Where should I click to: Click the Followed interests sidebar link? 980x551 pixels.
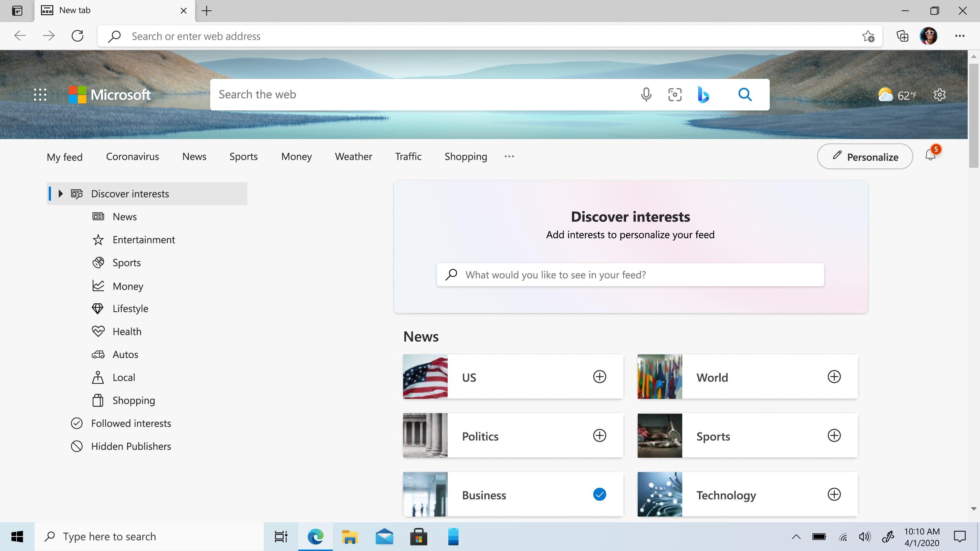pos(131,423)
